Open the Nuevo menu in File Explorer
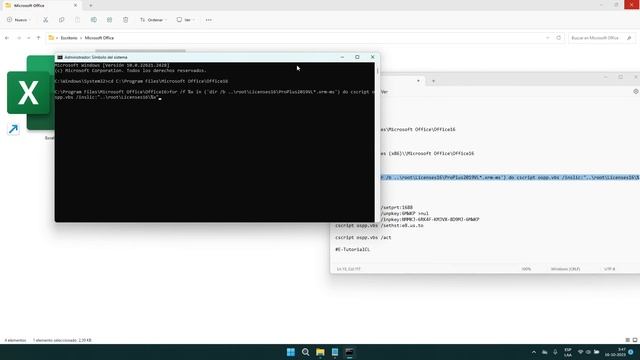The height and width of the screenshot is (360, 640). pos(18,20)
